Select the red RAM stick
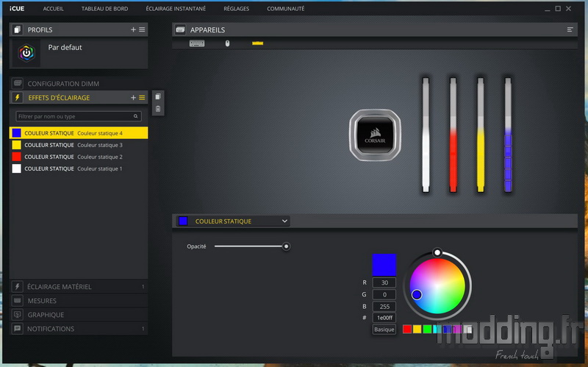Screen dimensions: 588x367 pyautogui.click(x=453, y=135)
